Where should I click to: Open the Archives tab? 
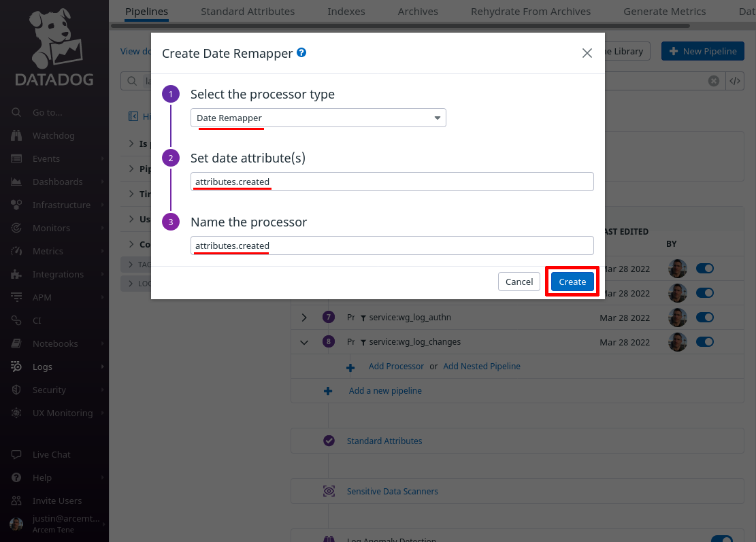point(418,11)
